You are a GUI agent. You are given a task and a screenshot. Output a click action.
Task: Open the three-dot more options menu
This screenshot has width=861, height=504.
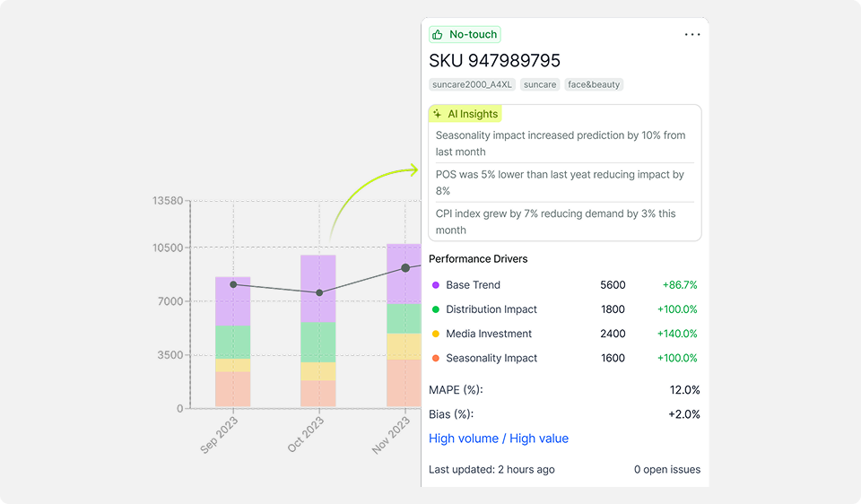click(x=691, y=35)
